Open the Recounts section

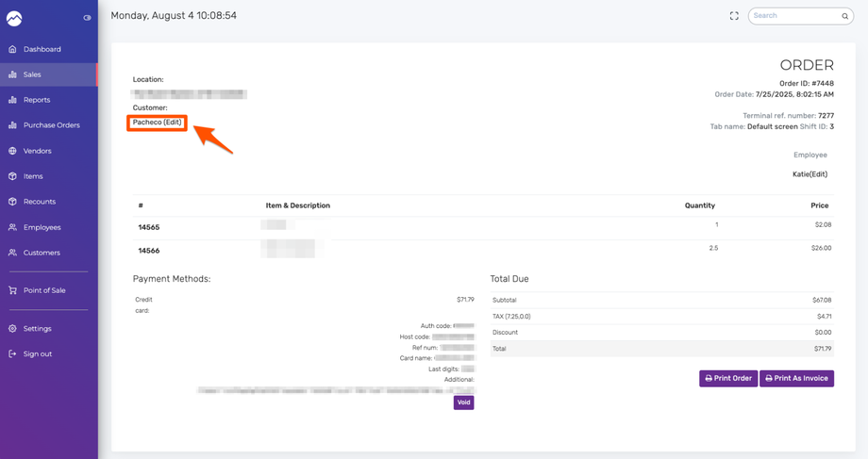(x=40, y=202)
